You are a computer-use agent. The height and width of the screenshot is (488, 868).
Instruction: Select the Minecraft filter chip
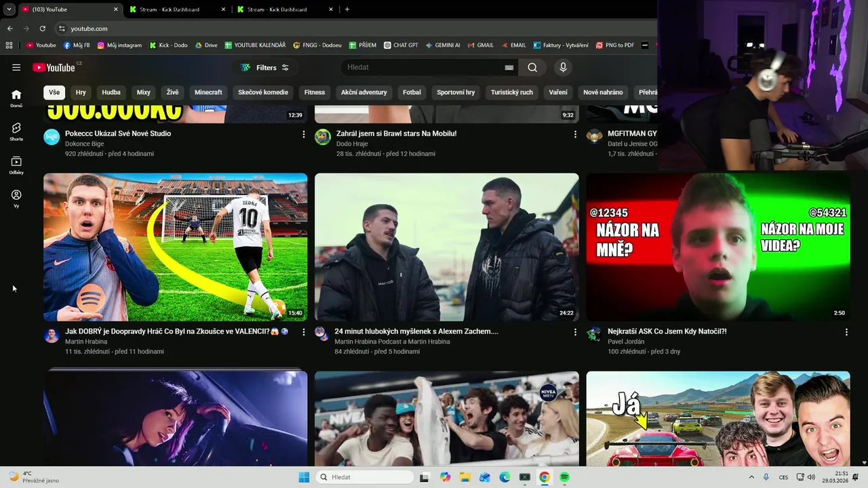[x=208, y=92]
